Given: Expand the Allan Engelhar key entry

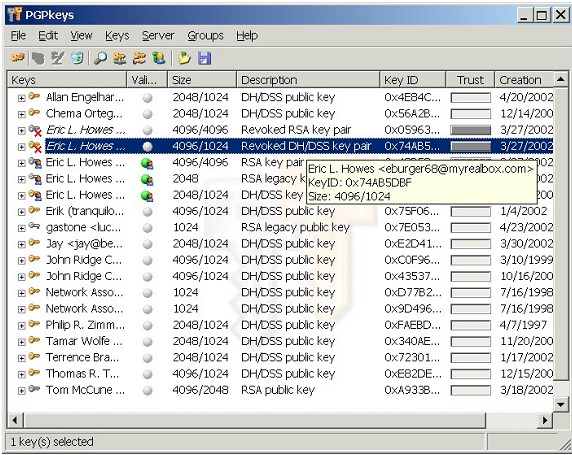Looking at the screenshot, I should click(x=22, y=98).
